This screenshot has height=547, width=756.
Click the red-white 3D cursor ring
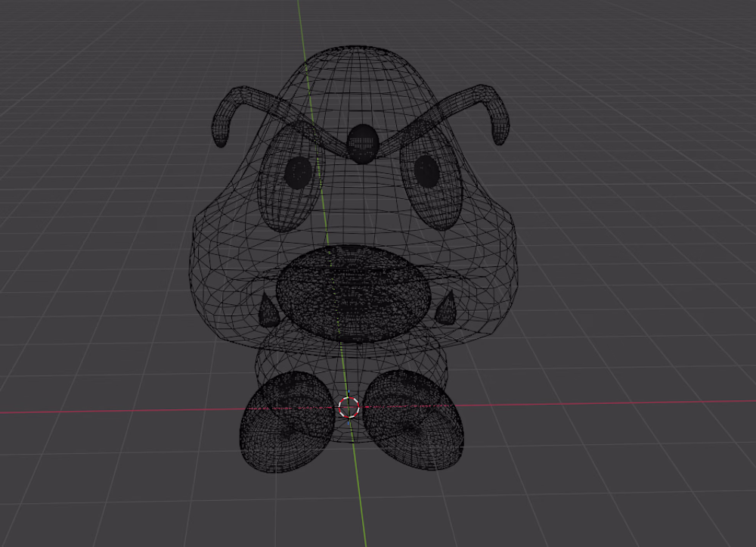pyautogui.click(x=349, y=407)
